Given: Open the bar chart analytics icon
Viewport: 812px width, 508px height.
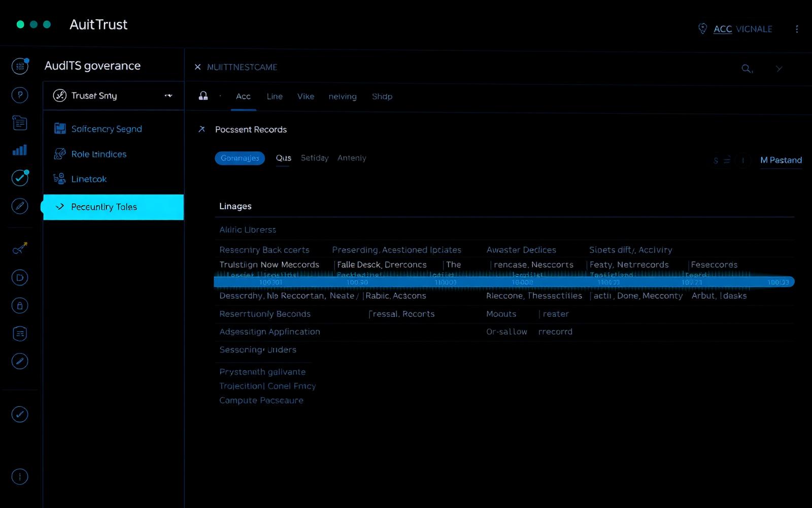Looking at the screenshot, I should coord(20,150).
